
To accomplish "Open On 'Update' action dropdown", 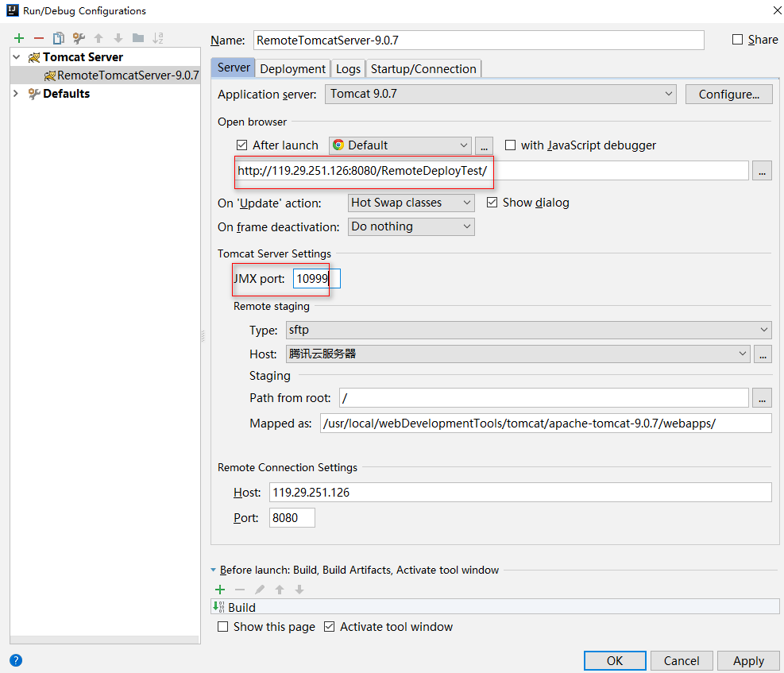I will click(x=411, y=203).
